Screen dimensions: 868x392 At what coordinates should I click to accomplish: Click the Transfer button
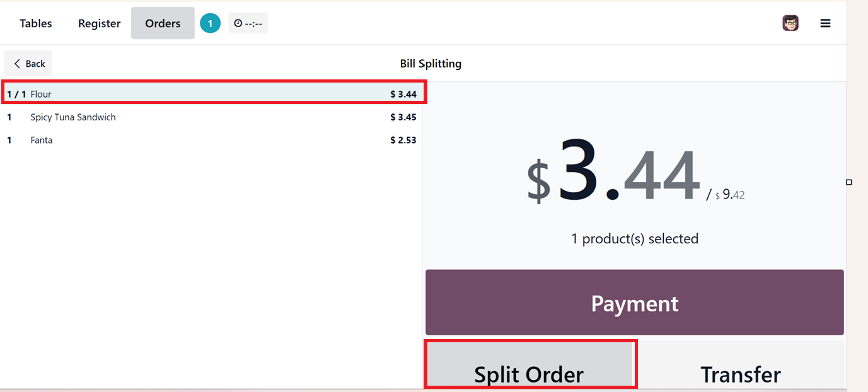click(741, 372)
